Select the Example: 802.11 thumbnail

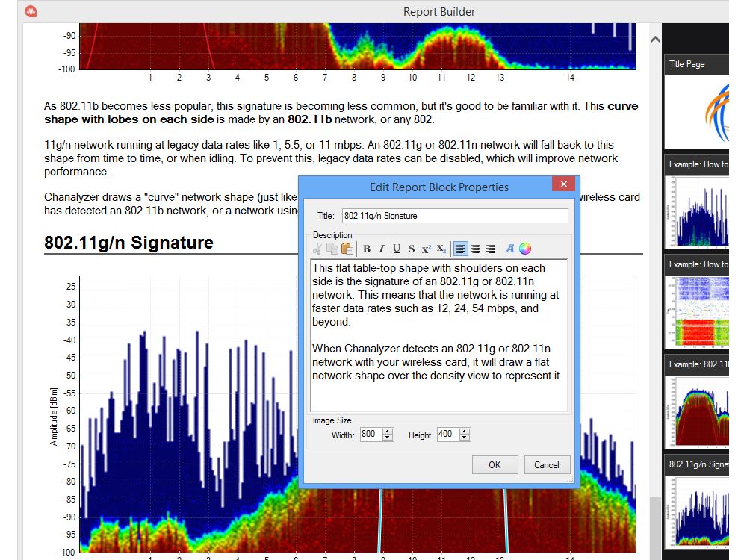point(696,402)
